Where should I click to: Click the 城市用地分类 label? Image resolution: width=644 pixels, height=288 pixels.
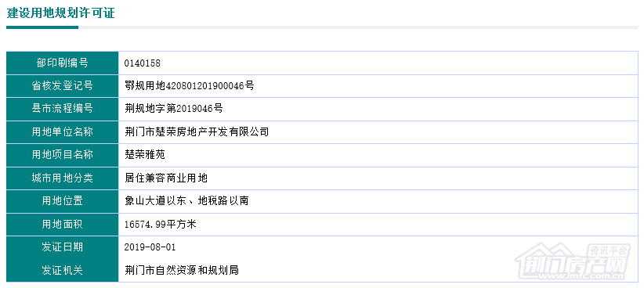pos(63,178)
